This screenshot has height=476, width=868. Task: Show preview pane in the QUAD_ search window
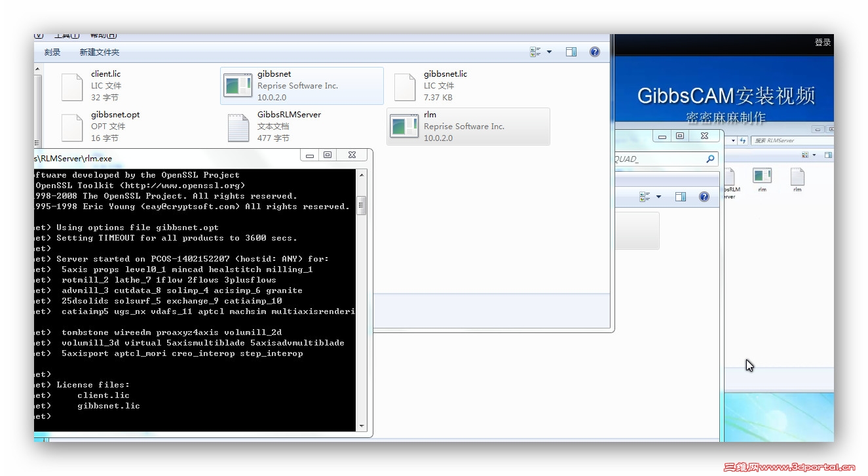pyautogui.click(x=681, y=197)
